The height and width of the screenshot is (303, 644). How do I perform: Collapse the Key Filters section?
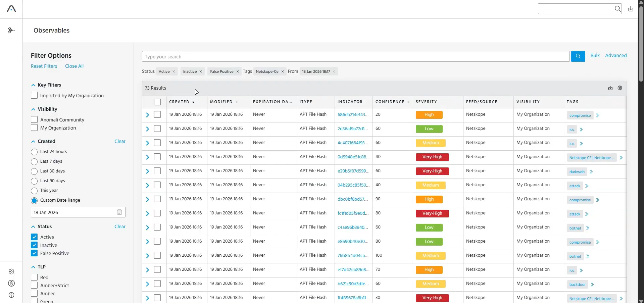click(33, 85)
